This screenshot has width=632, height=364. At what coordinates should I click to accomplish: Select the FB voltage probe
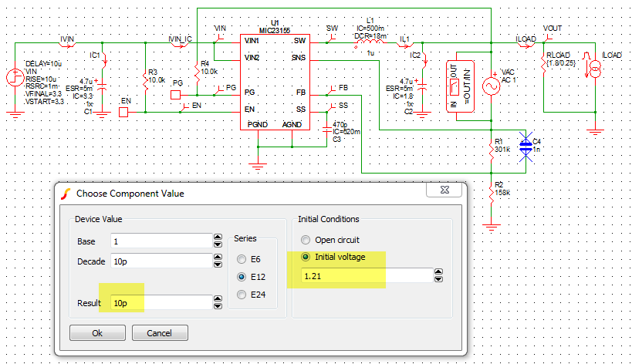coord(331,90)
